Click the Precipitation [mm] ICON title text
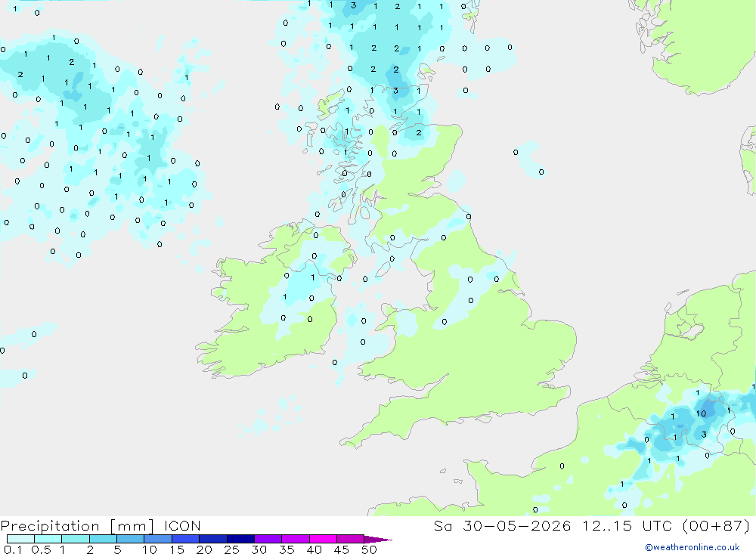The image size is (756, 554). click(x=101, y=526)
